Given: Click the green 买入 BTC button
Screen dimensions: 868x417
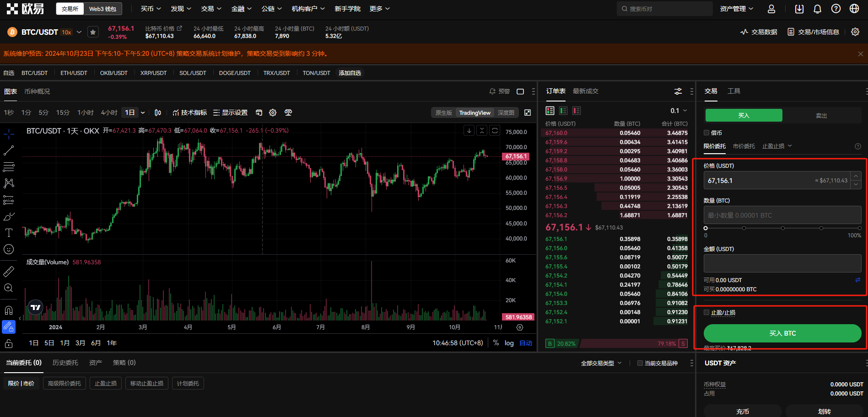Looking at the screenshot, I should [782, 333].
